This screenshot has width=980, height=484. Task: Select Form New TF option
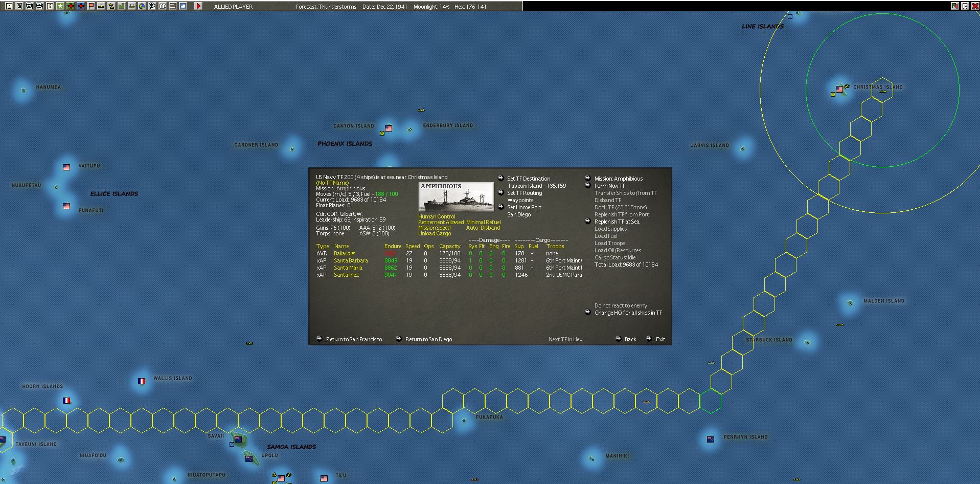(609, 186)
